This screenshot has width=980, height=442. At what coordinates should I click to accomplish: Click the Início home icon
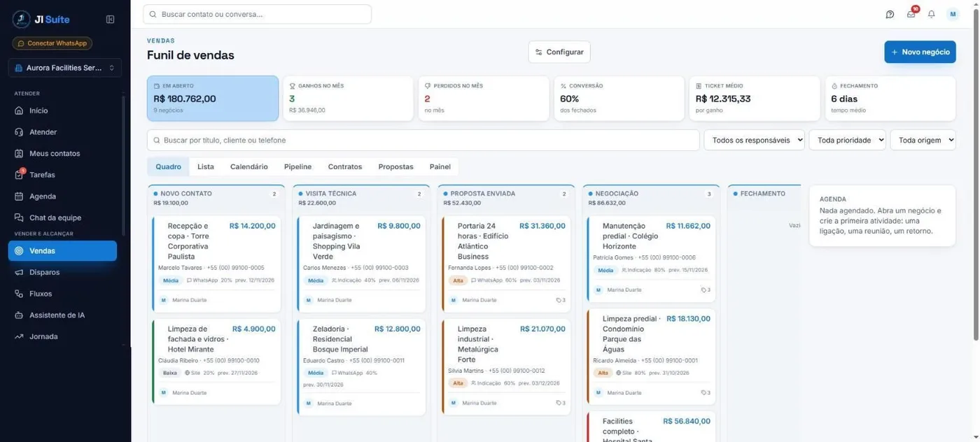coord(19,110)
